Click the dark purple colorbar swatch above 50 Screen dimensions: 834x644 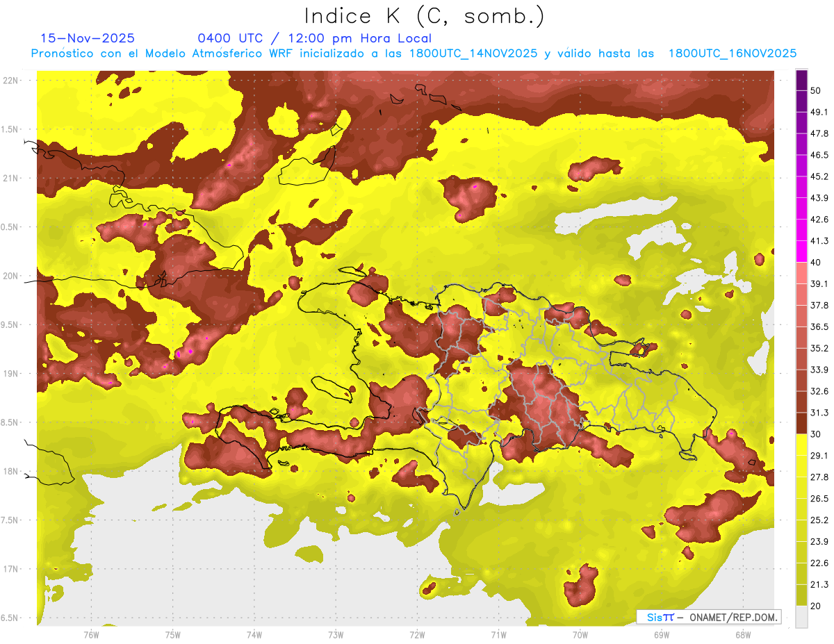801,81
